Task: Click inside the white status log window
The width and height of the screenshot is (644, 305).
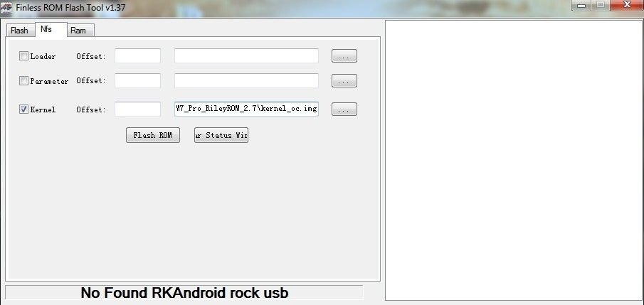Action: [513, 160]
